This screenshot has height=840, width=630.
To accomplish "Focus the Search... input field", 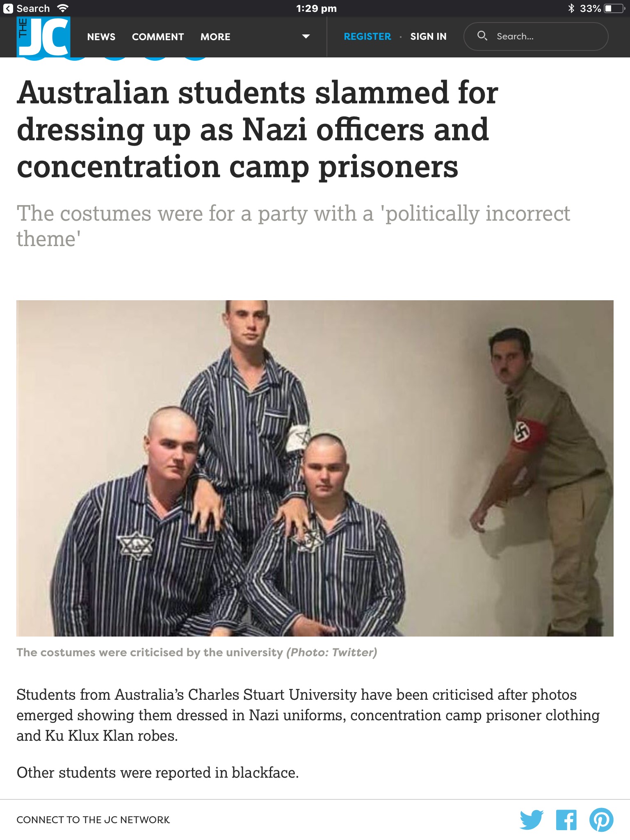I will [536, 37].
